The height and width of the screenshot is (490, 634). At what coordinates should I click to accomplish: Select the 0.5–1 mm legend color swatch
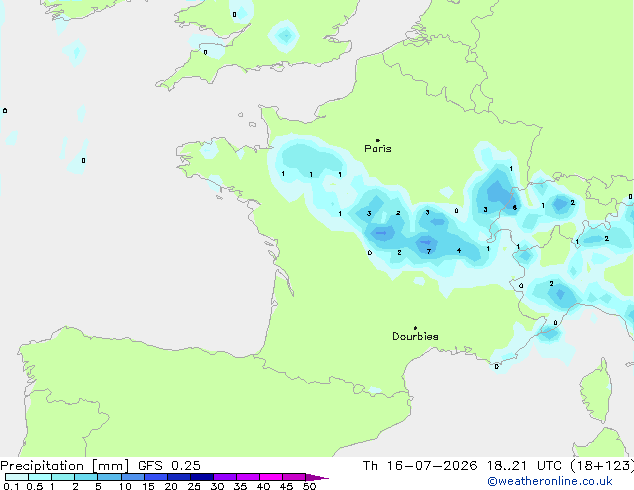[40, 477]
